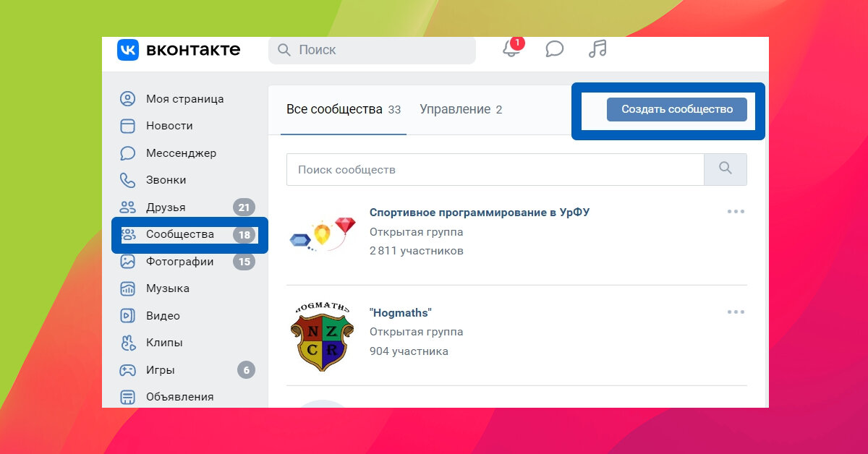
Task: Open Фотографии menu item
Action: point(179,262)
